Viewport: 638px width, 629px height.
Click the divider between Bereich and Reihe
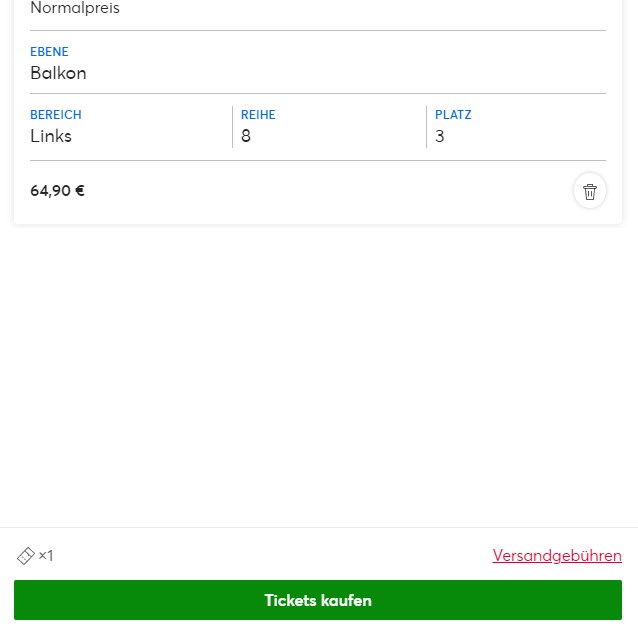pos(232,127)
